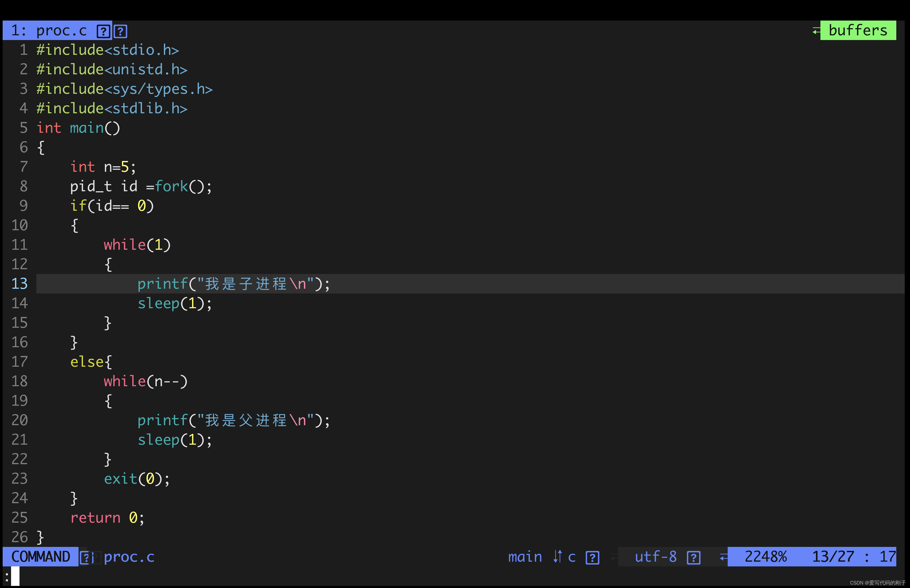Click the while(1) loop line

pyautogui.click(x=137, y=245)
